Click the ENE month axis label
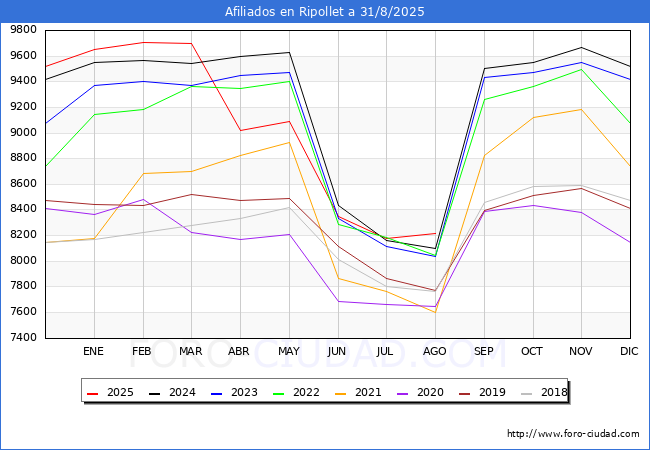This screenshot has width=650, height=450. click(x=94, y=352)
